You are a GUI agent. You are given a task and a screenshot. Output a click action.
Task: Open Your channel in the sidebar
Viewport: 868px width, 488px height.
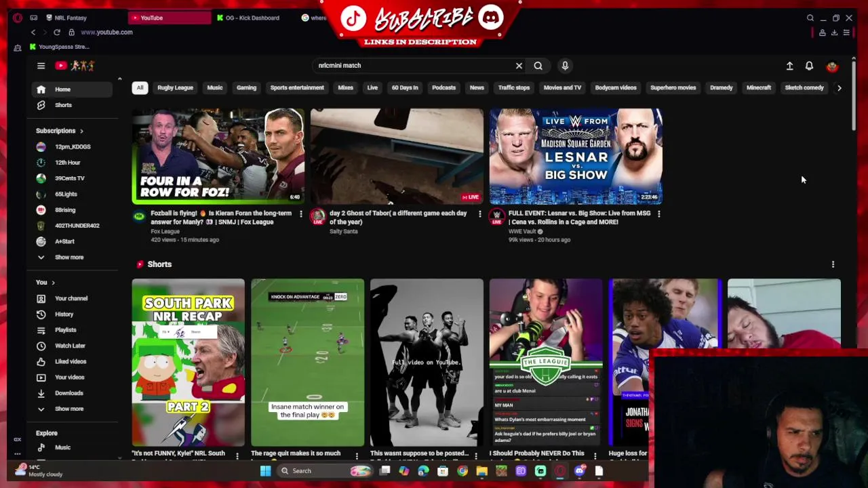[72, 298]
